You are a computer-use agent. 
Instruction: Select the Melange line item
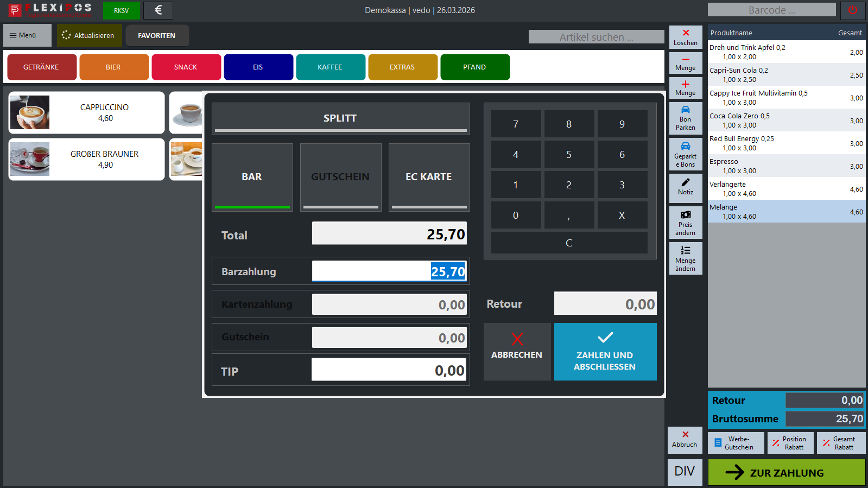pyautogui.click(x=786, y=212)
